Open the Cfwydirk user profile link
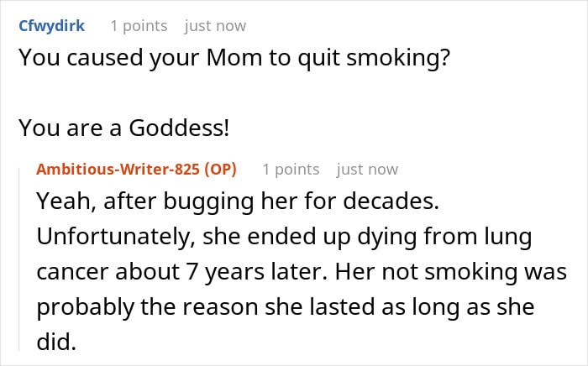 point(52,26)
